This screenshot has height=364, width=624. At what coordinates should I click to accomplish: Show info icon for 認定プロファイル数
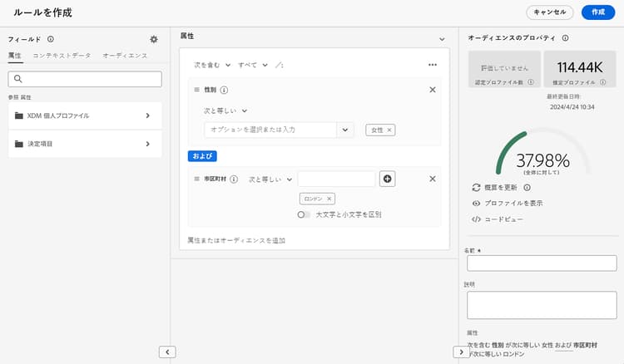pyautogui.click(x=531, y=82)
